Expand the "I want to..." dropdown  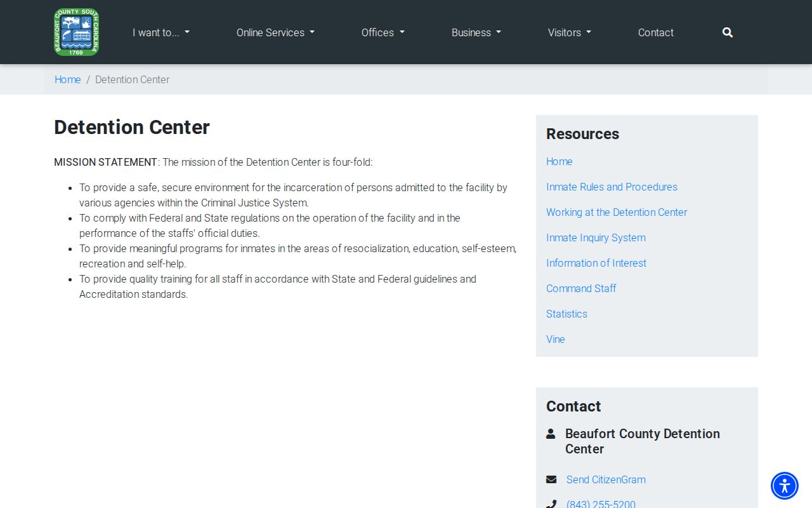coord(161,32)
